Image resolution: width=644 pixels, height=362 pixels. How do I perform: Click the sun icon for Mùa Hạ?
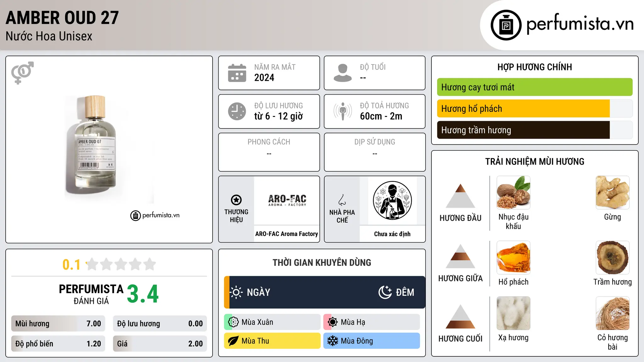click(333, 322)
